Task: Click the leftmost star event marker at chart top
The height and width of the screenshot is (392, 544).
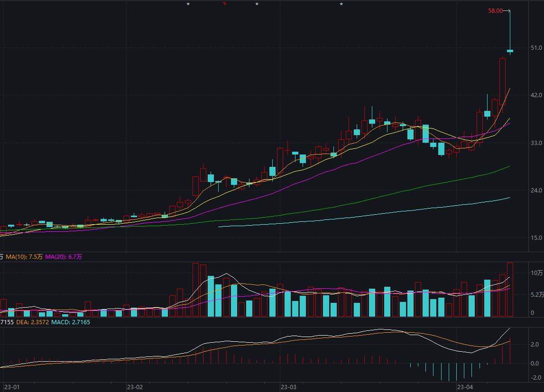Action: pos(188,4)
